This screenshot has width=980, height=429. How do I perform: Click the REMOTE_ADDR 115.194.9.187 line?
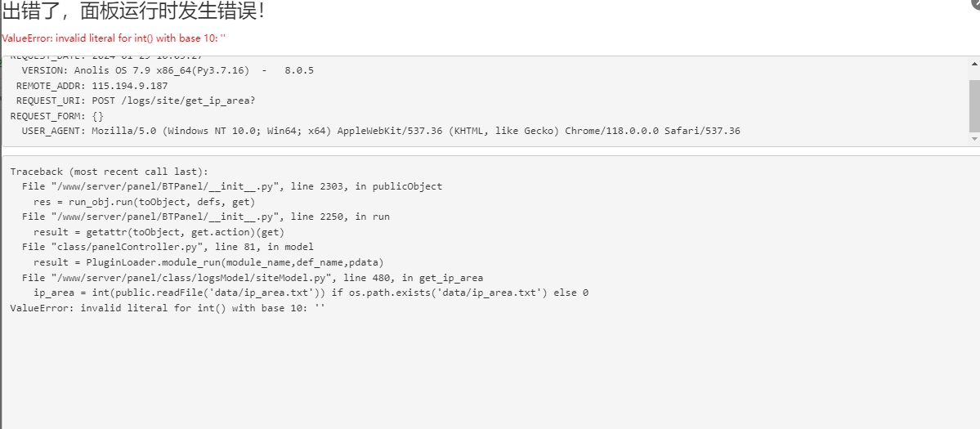click(x=92, y=86)
